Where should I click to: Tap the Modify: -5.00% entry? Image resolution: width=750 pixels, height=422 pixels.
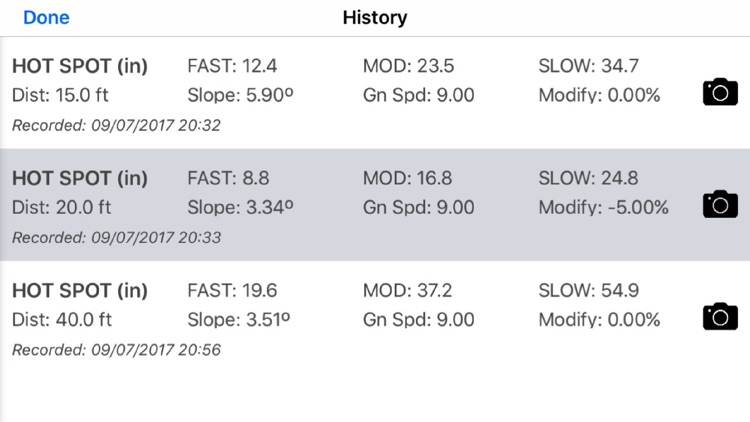603,208
